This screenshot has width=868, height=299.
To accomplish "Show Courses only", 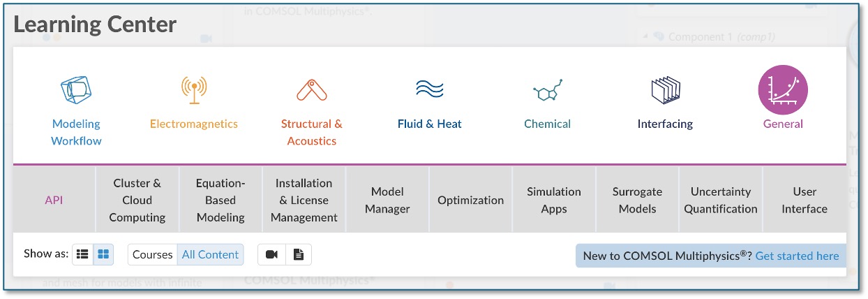I will coord(152,255).
